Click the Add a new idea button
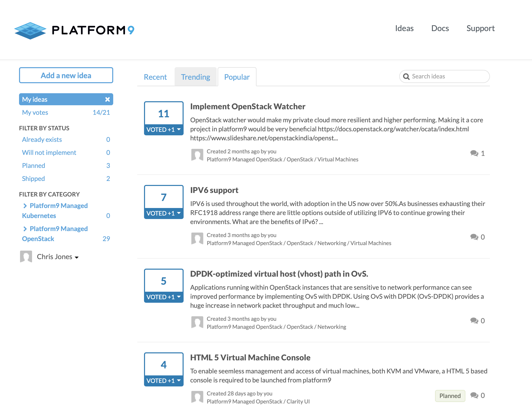This screenshot has width=532, height=414. pyautogui.click(x=66, y=75)
